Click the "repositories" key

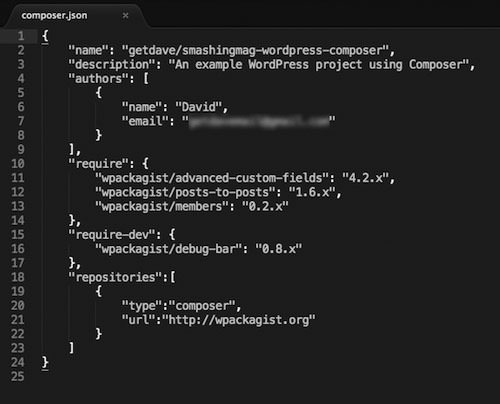point(115,277)
